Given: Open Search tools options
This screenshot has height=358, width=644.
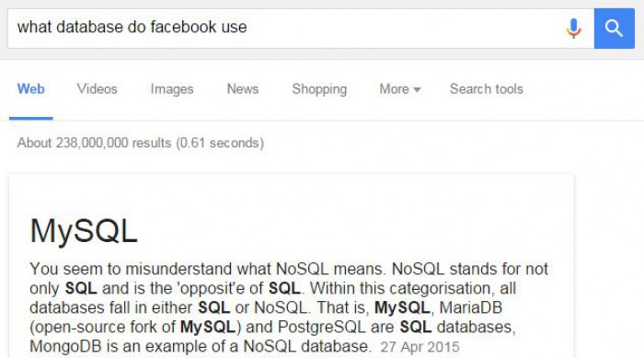Looking at the screenshot, I should (x=487, y=88).
